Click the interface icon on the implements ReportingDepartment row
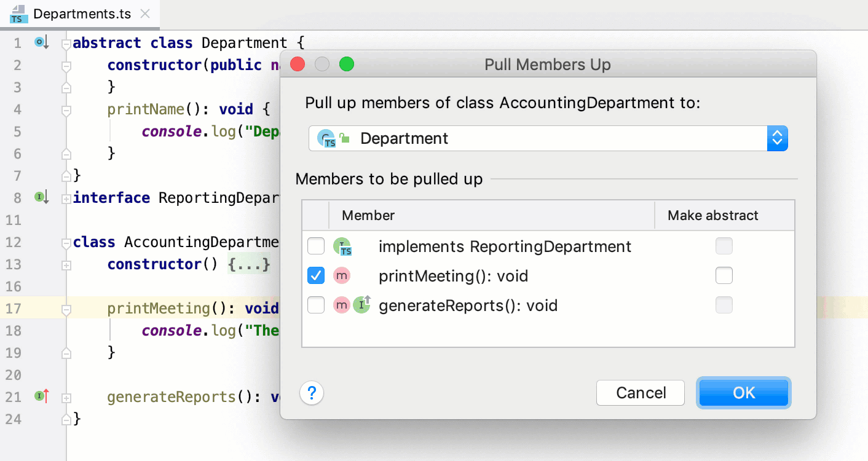 343,246
